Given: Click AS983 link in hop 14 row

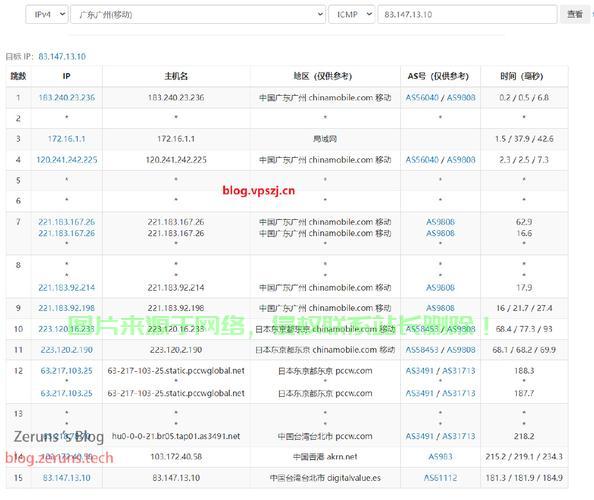Looking at the screenshot, I should pos(440,457).
